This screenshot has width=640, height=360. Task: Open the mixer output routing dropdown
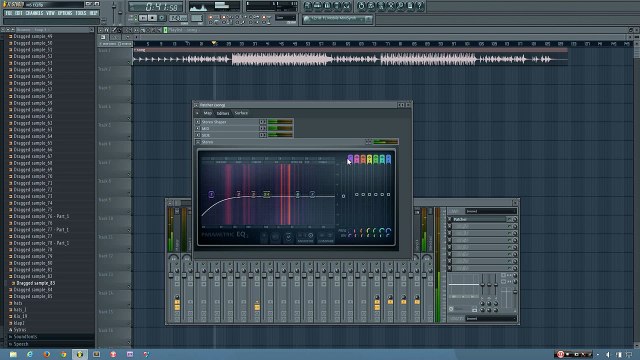coord(491,318)
